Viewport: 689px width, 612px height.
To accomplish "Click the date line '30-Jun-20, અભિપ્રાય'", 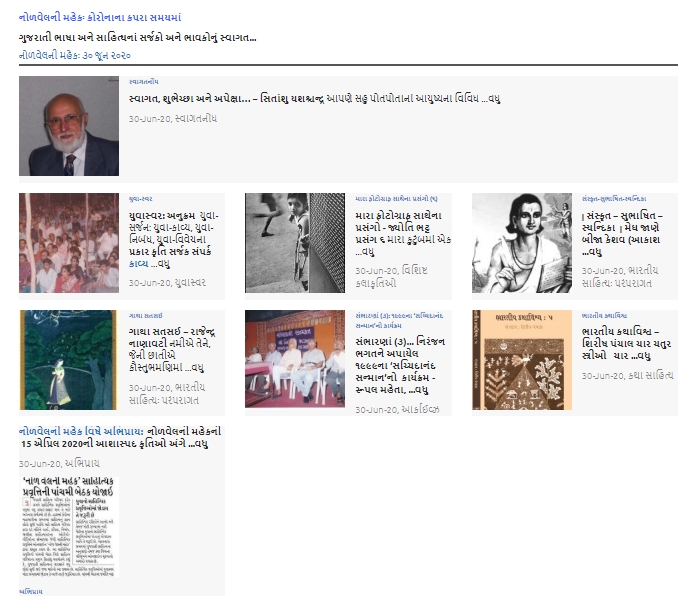I will pyautogui.click(x=59, y=464).
